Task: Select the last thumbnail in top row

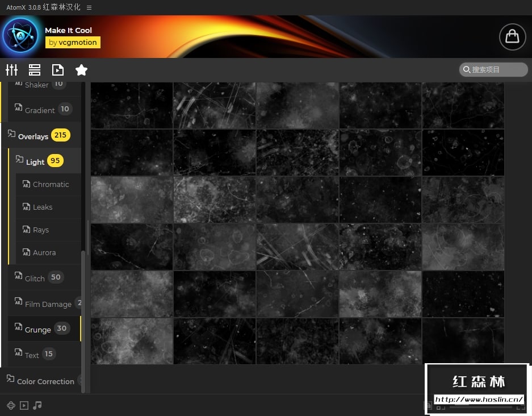Action: click(x=463, y=106)
